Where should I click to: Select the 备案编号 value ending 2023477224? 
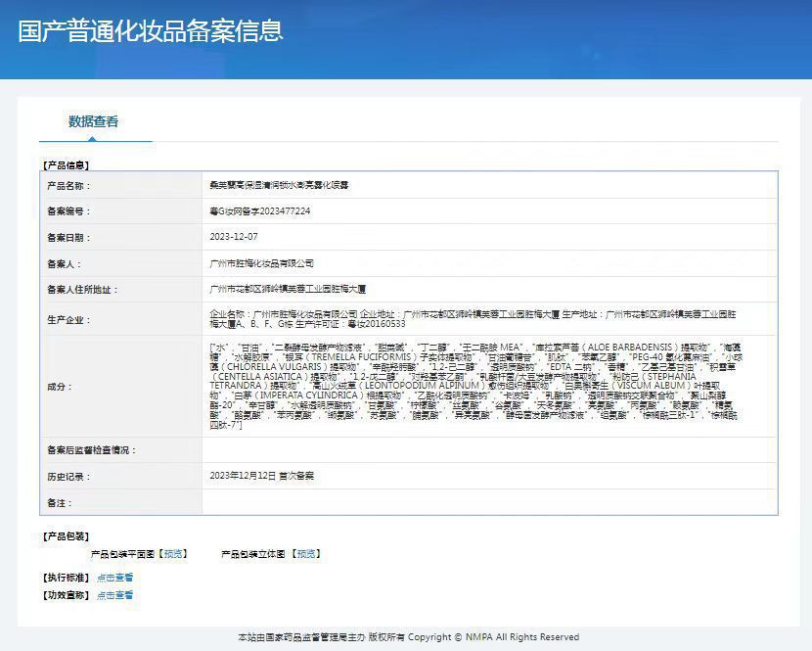260,210
